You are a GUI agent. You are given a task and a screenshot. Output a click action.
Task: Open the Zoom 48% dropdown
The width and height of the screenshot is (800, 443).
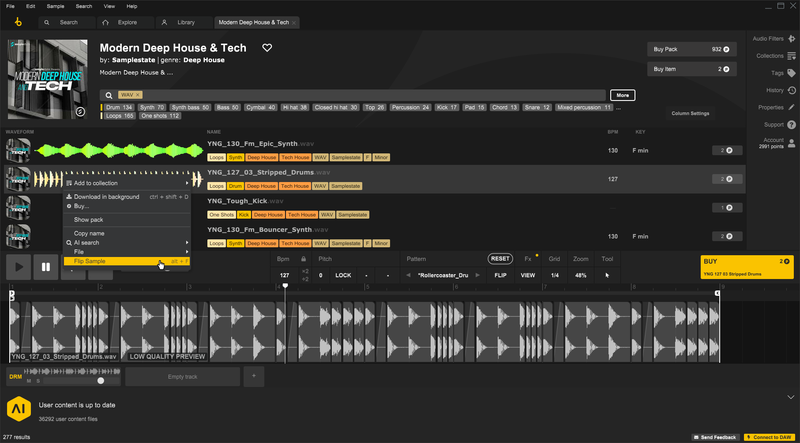coord(581,275)
